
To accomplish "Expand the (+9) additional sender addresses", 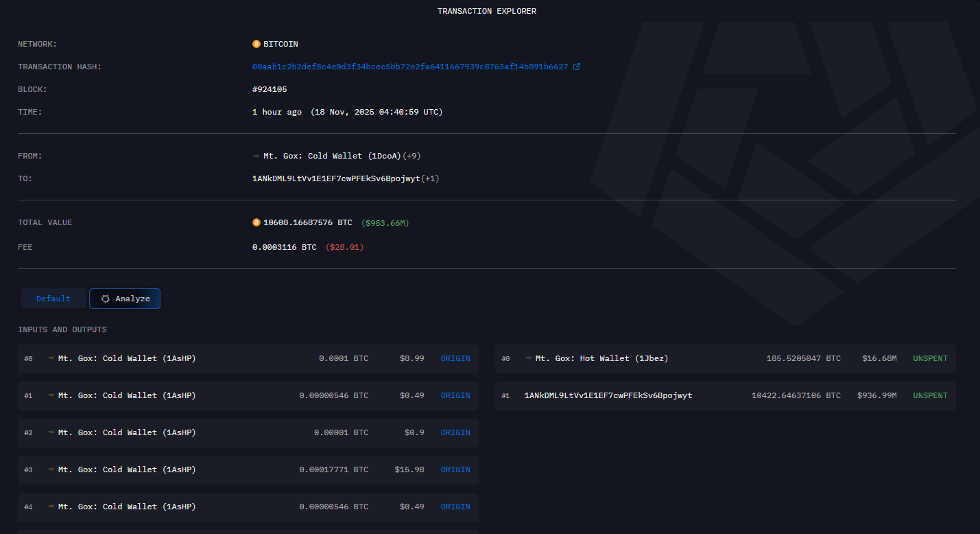I will (411, 155).
